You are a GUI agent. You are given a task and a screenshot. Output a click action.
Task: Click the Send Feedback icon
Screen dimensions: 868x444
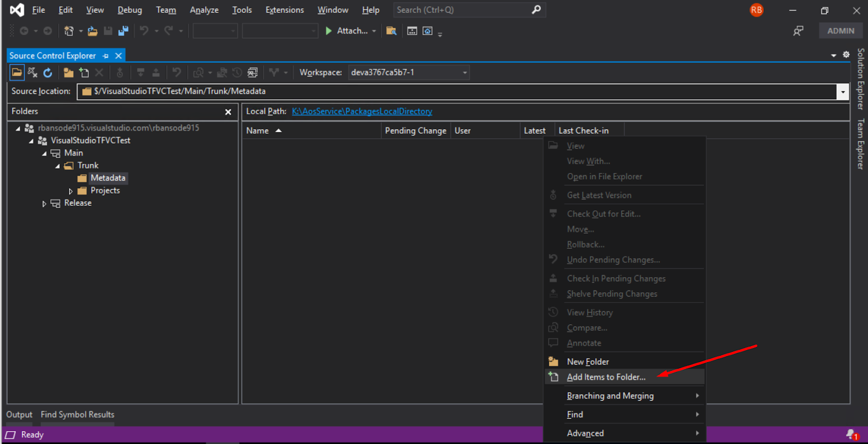point(798,31)
